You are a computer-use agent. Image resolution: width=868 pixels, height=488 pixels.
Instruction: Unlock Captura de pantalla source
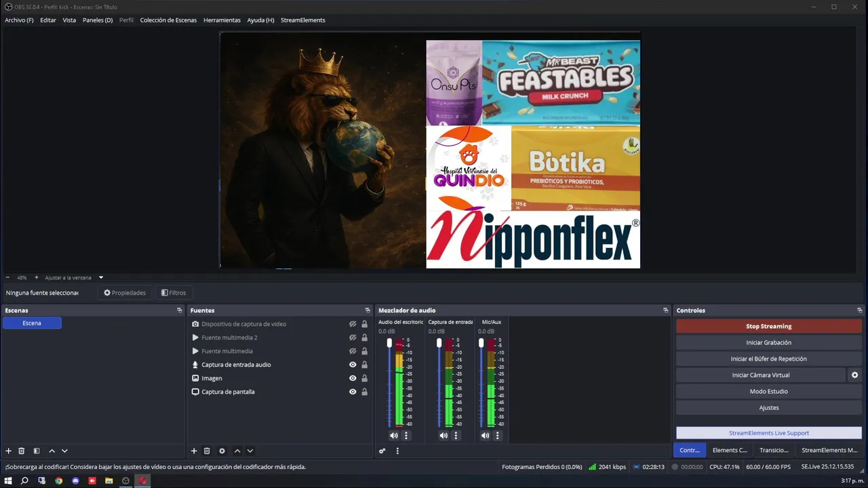pyautogui.click(x=364, y=392)
